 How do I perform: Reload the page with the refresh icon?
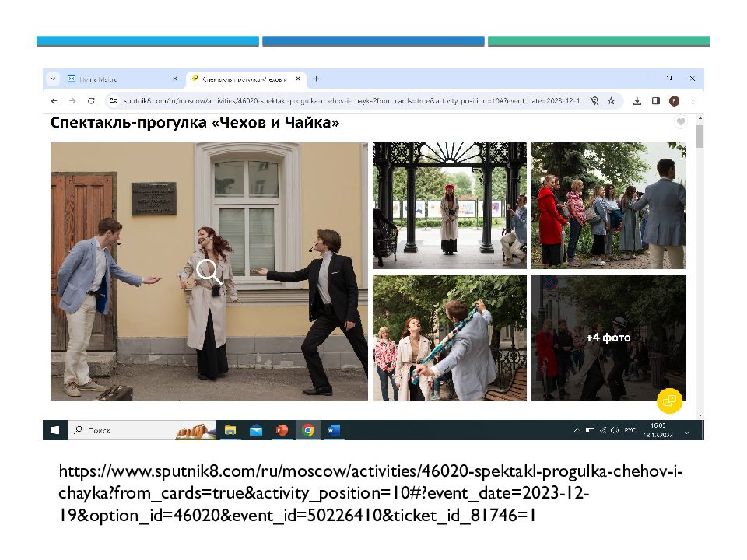[x=91, y=101]
